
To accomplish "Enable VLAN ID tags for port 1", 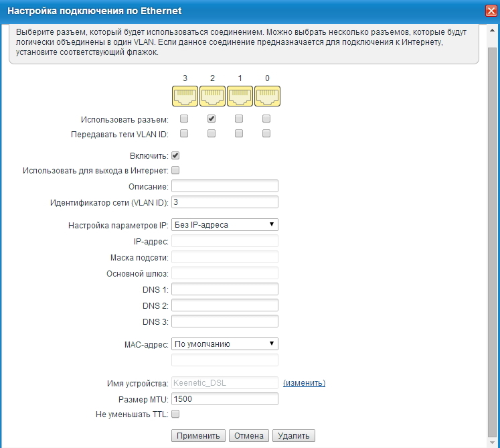I will click(239, 134).
